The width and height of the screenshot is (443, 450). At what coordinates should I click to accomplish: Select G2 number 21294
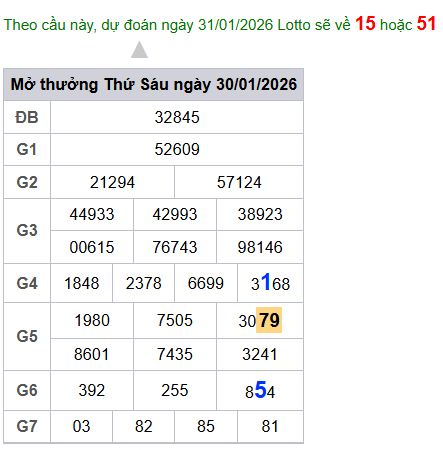112,182
